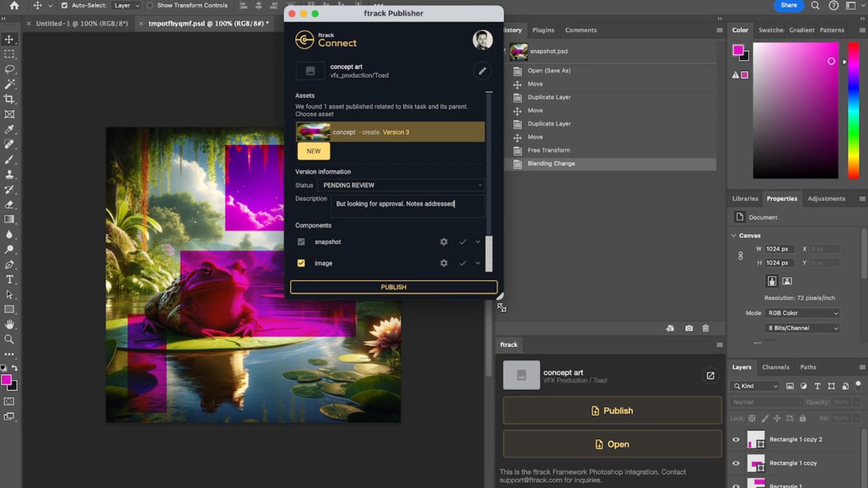
Task: Toggle the image component checkbox
Action: (x=301, y=263)
